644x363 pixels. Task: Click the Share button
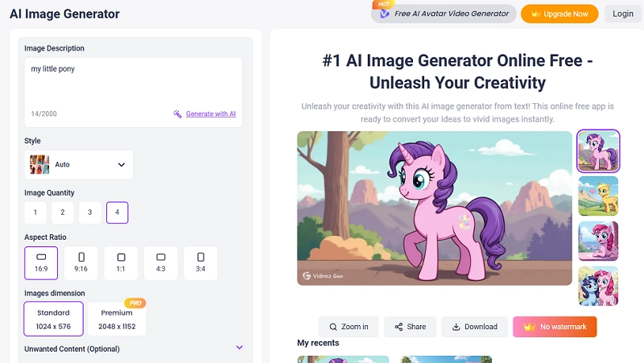tap(410, 327)
